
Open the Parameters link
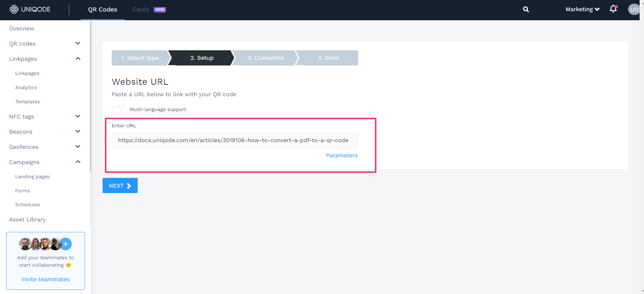342,155
